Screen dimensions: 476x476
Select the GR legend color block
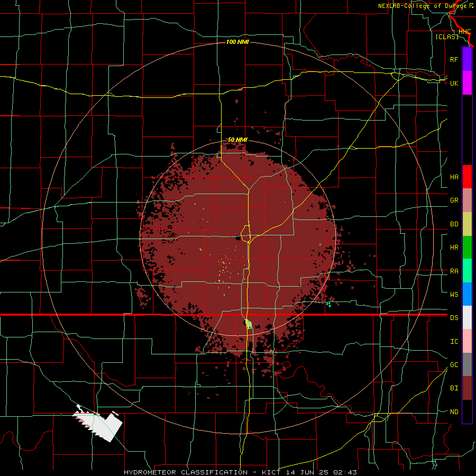pyautogui.click(x=467, y=200)
